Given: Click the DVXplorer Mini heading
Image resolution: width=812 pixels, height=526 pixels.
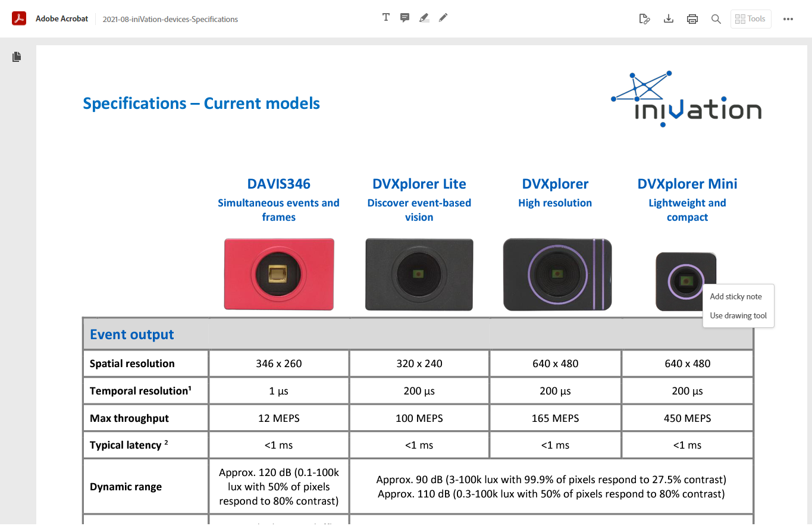Looking at the screenshot, I should tap(687, 184).
